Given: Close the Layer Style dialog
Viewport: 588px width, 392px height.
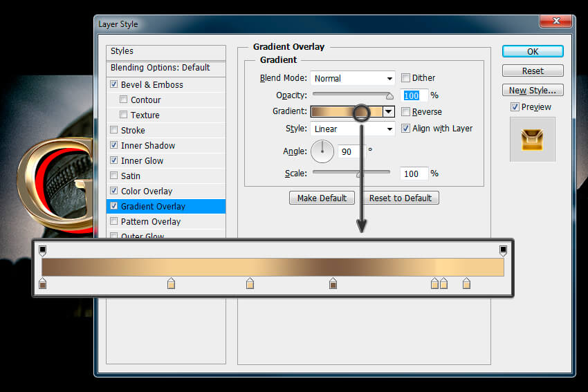Looking at the screenshot, I should (556, 21).
